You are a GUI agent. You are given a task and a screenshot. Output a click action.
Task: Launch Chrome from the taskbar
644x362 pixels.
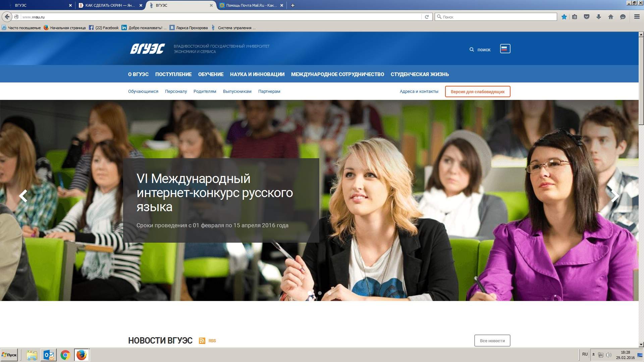point(65,355)
